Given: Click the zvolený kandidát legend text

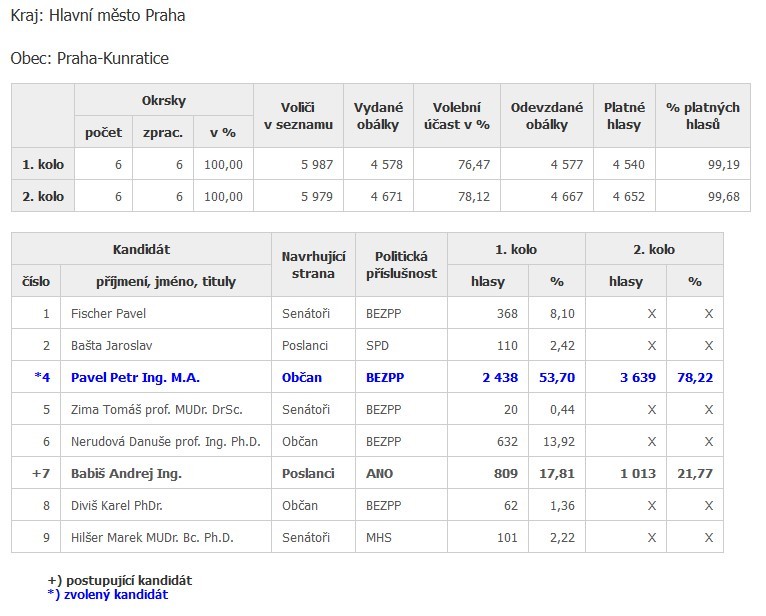Looking at the screenshot, I should point(107,595).
